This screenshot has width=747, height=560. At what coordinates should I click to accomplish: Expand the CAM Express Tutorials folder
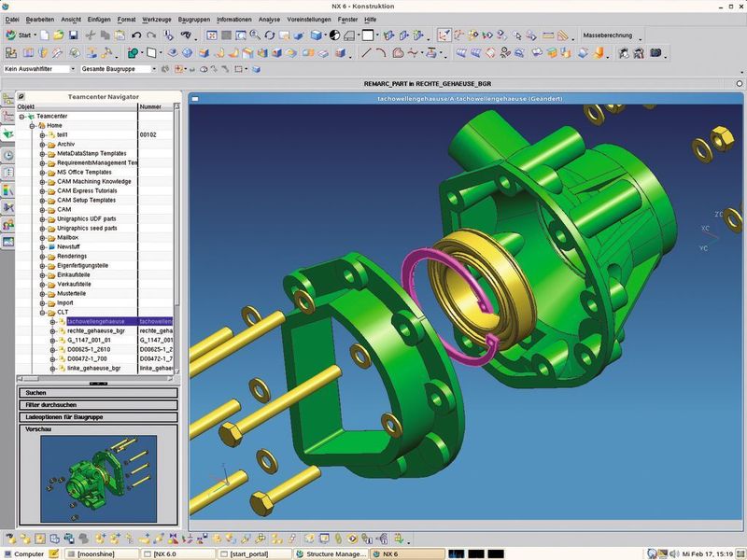(x=42, y=191)
